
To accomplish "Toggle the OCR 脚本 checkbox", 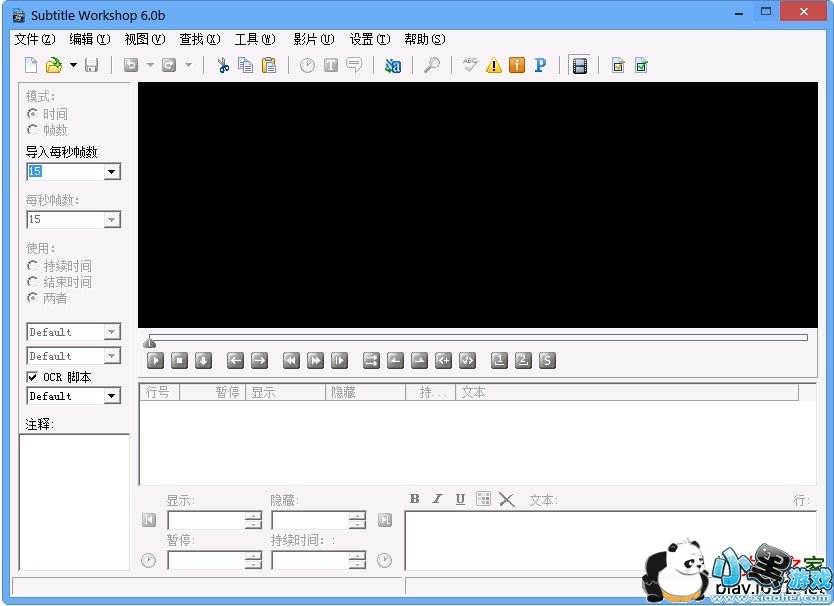I will 33,376.
